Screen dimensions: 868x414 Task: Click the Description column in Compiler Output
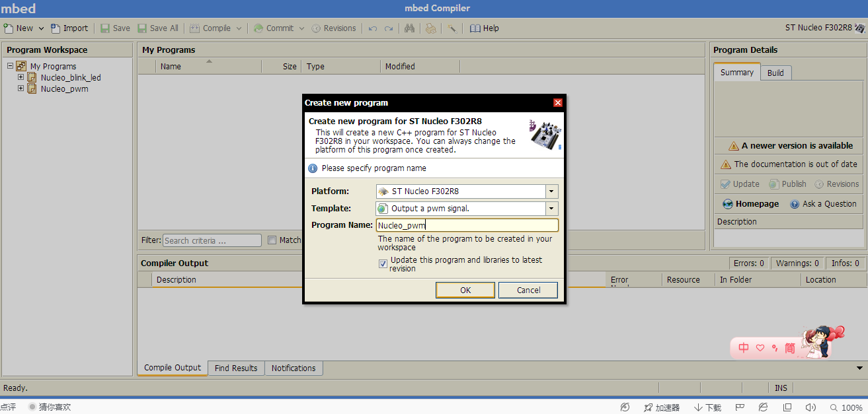click(176, 280)
